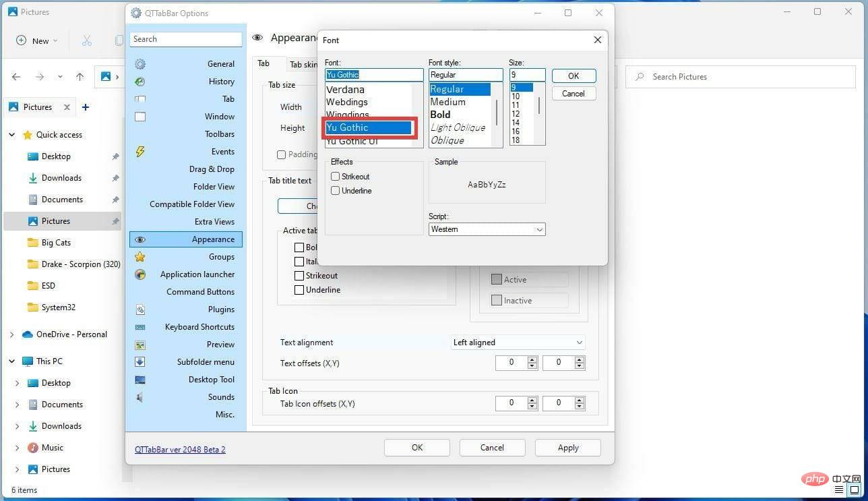
Task: Select Toolbars in options sidebar
Action: pyautogui.click(x=220, y=134)
